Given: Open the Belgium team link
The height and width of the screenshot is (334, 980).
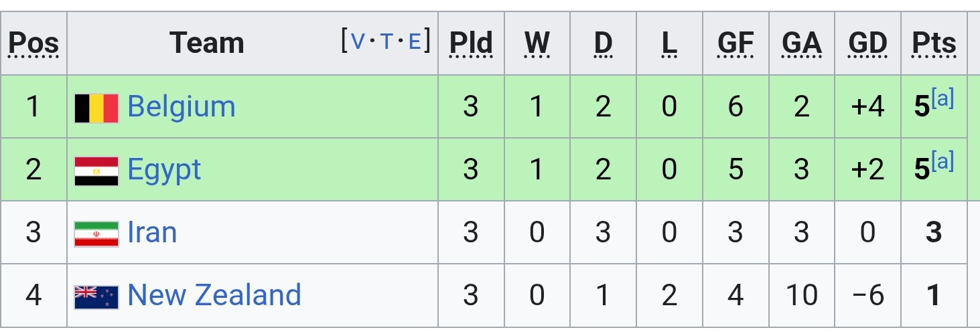Looking at the screenshot, I should pyautogui.click(x=182, y=106).
